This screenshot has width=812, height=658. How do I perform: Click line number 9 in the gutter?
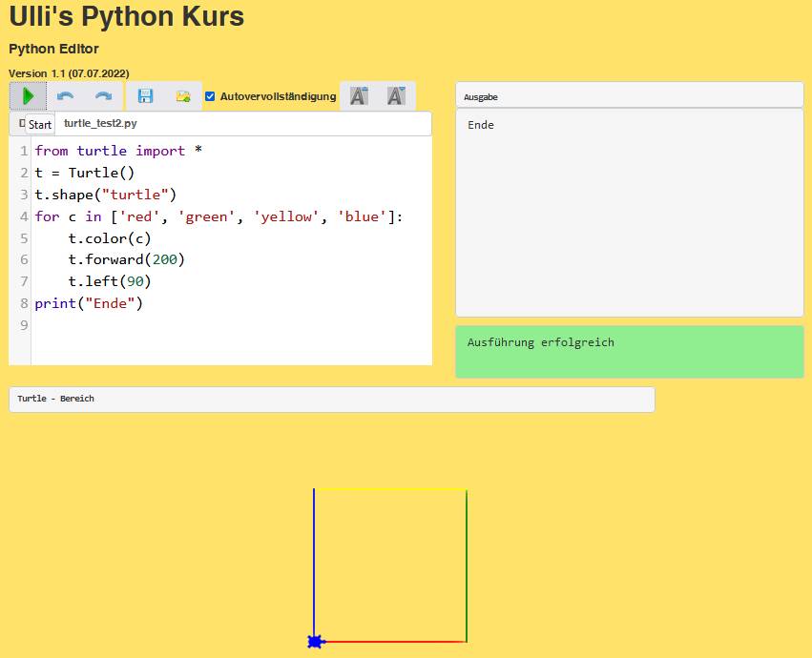pos(24,325)
